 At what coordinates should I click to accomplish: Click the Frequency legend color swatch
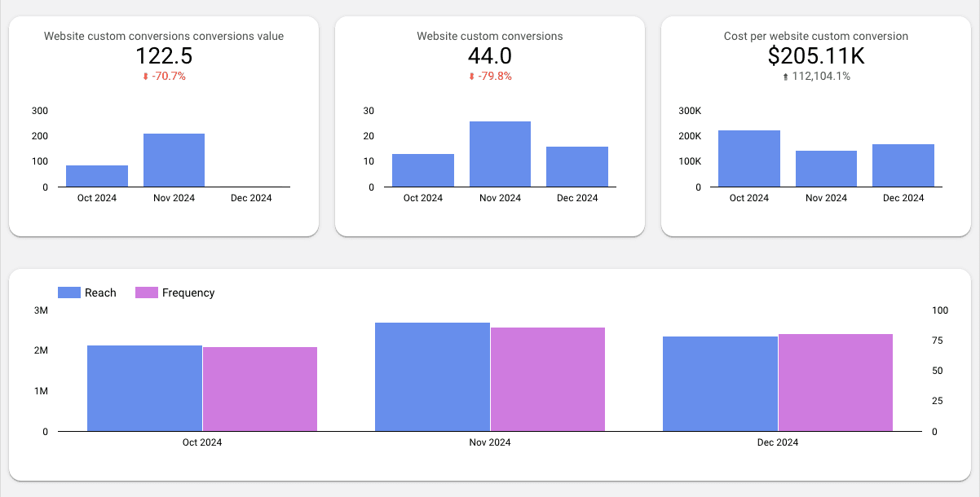(x=146, y=292)
